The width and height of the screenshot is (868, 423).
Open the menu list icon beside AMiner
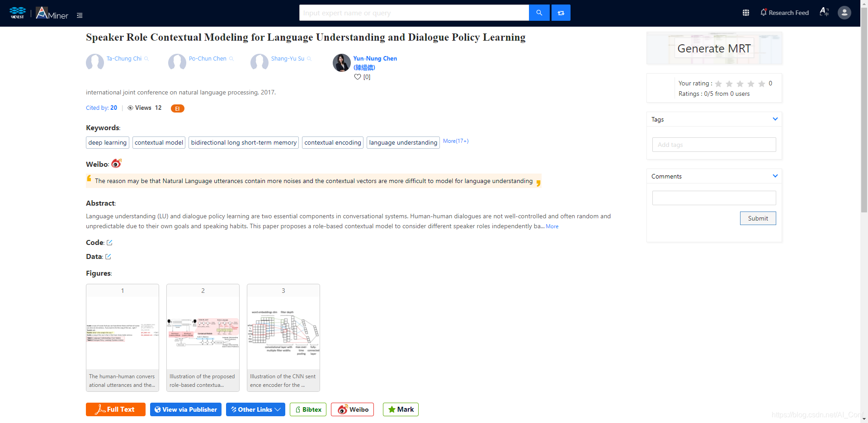80,15
